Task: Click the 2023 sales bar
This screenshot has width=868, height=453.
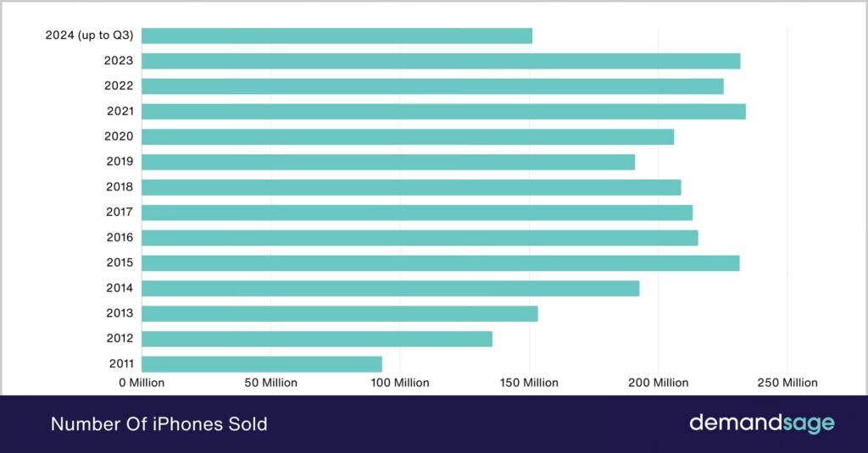Action: pos(441,61)
